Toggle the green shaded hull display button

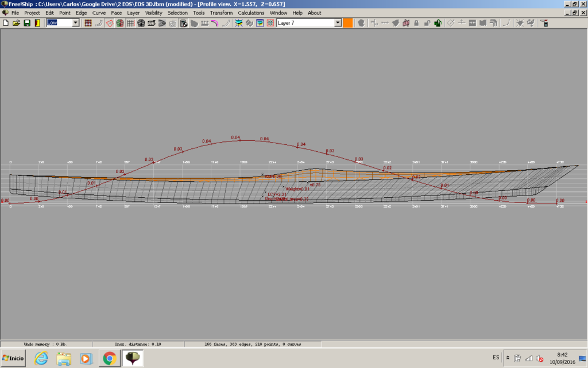pos(119,23)
